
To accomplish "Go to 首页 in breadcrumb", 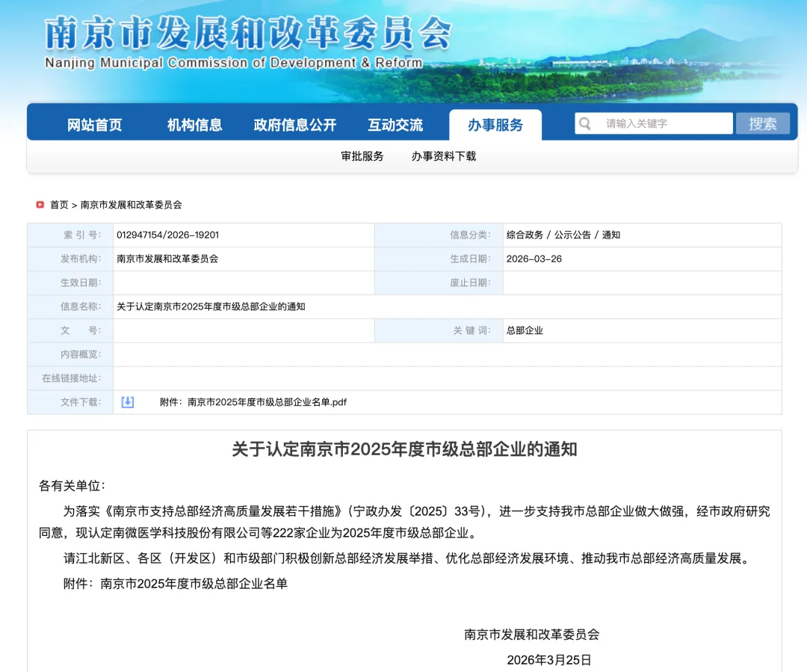I will (59, 205).
